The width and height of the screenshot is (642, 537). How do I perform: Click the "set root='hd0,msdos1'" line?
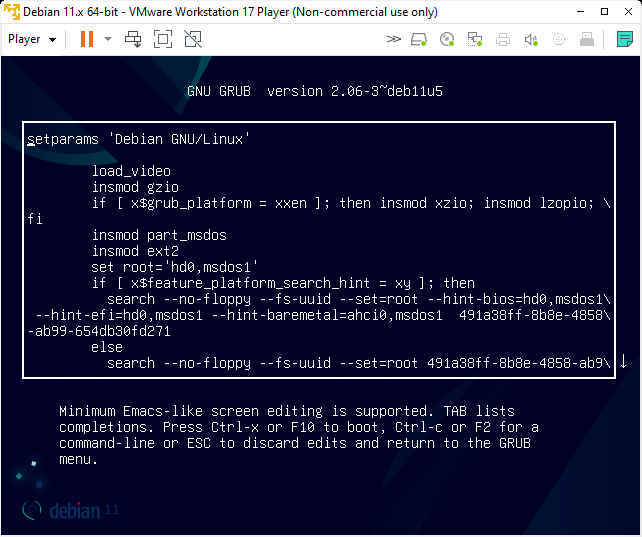(x=174, y=267)
